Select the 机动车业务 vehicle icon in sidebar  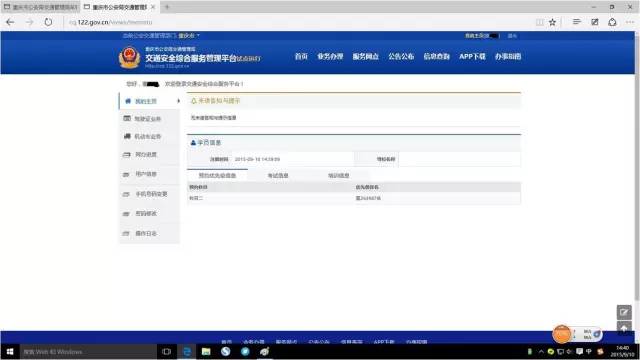pyautogui.click(x=127, y=136)
